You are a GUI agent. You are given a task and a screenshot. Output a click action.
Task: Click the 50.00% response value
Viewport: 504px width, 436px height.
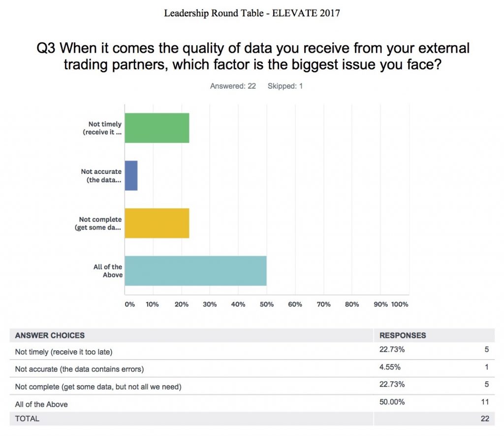click(392, 402)
